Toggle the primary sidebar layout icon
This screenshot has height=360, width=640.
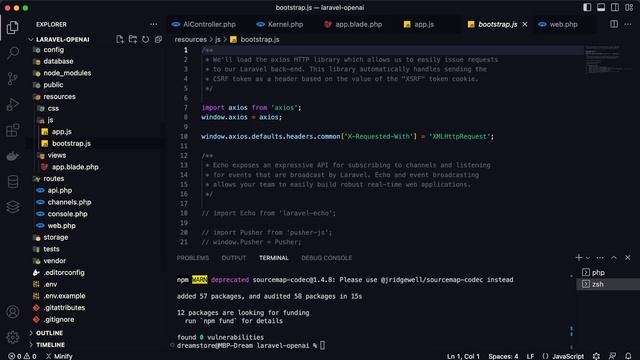click(x=587, y=7)
